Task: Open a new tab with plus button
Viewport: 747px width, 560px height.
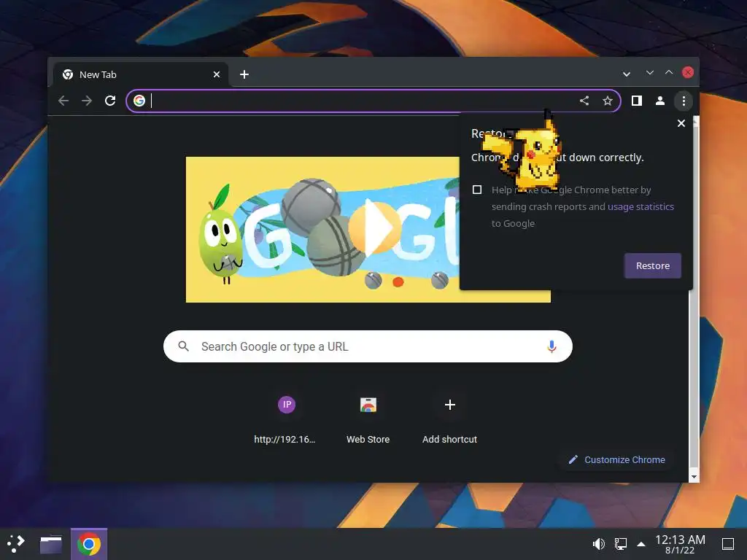Action: pyautogui.click(x=244, y=74)
